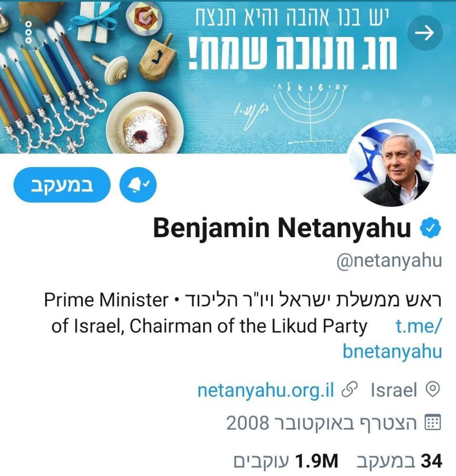The width and height of the screenshot is (456, 476).
Task: Open the t.me/bnetanyahu Telegram link
Action: 392,338
